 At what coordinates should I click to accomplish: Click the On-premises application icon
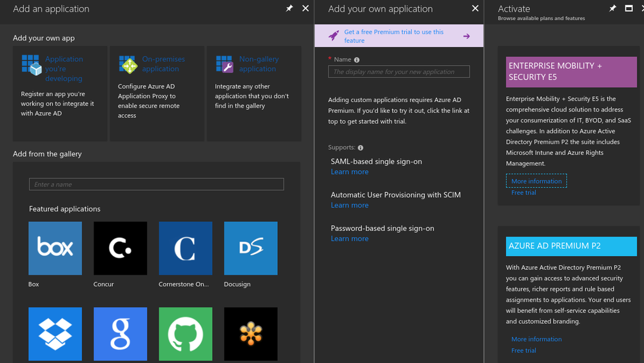(128, 65)
